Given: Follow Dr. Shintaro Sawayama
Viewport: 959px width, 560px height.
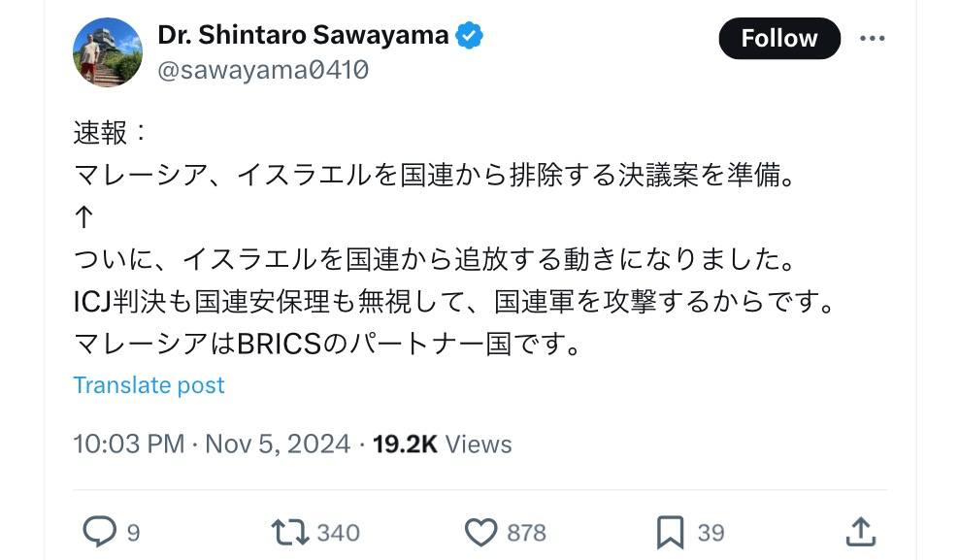Looking at the screenshot, I should tap(778, 38).
